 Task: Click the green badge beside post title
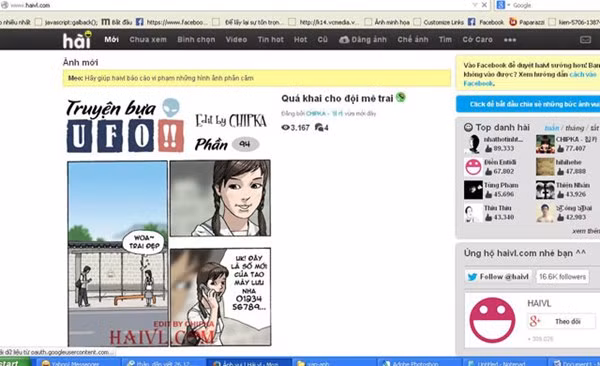click(401, 97)
